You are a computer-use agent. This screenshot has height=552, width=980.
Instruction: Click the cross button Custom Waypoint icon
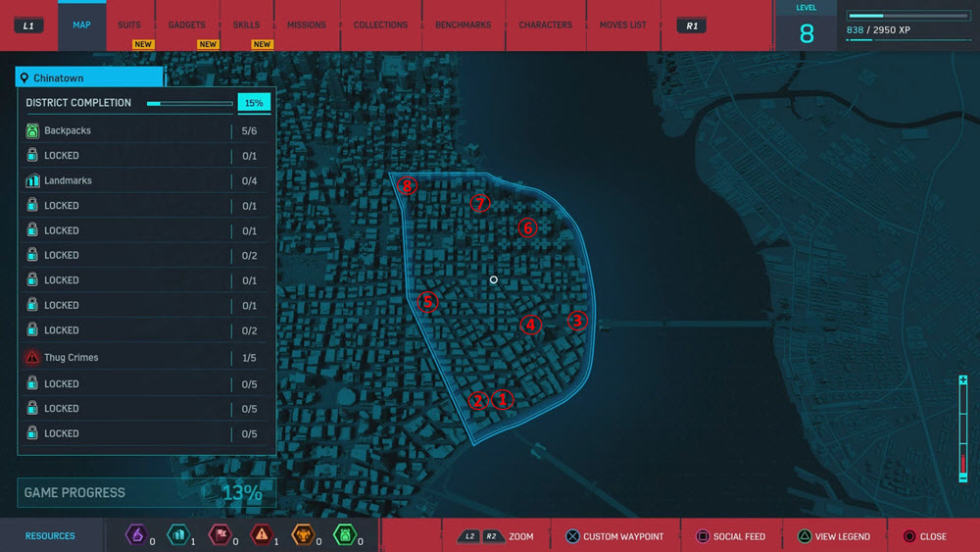572,536
